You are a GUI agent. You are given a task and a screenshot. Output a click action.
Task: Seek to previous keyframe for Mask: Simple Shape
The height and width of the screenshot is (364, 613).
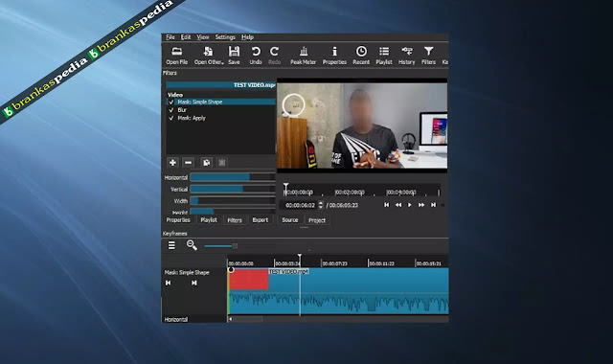[x=169, y=283]
